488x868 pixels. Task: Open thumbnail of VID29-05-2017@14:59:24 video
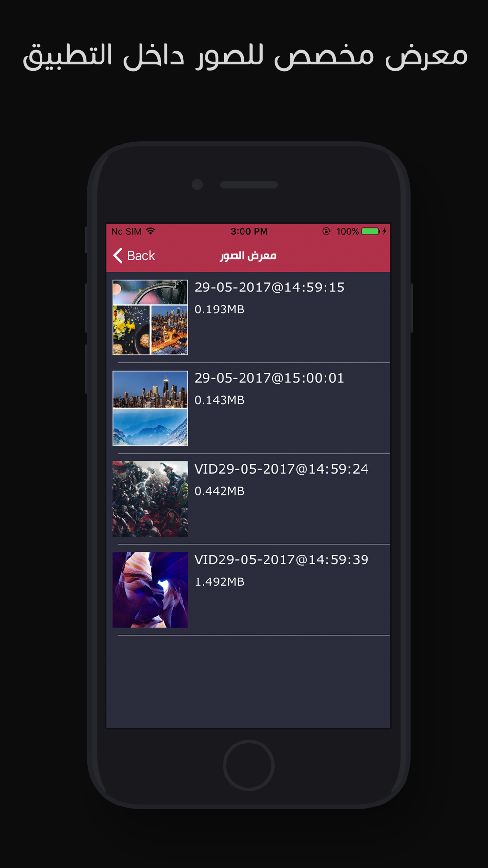pos(150,499)
